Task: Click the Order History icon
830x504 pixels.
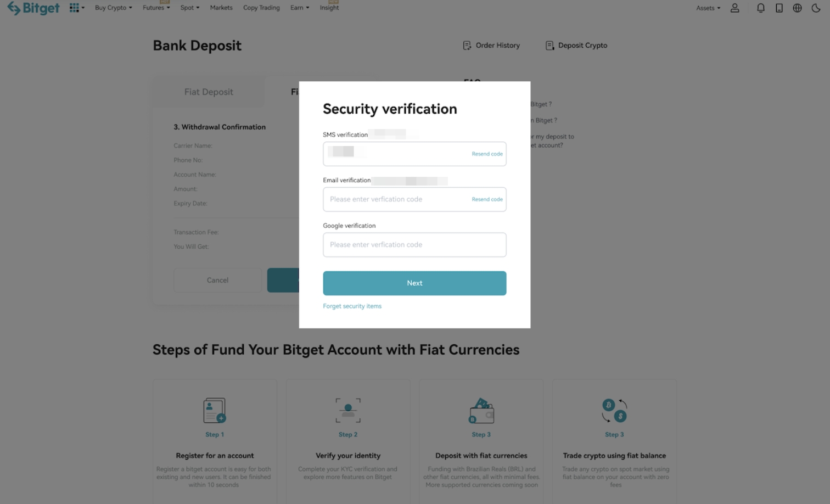Action: coord(467,46)
